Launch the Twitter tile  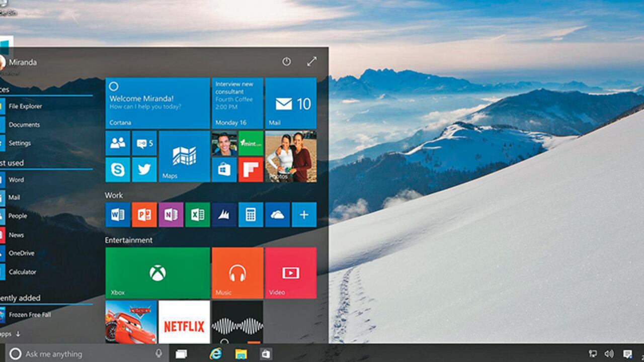(144, 169)
